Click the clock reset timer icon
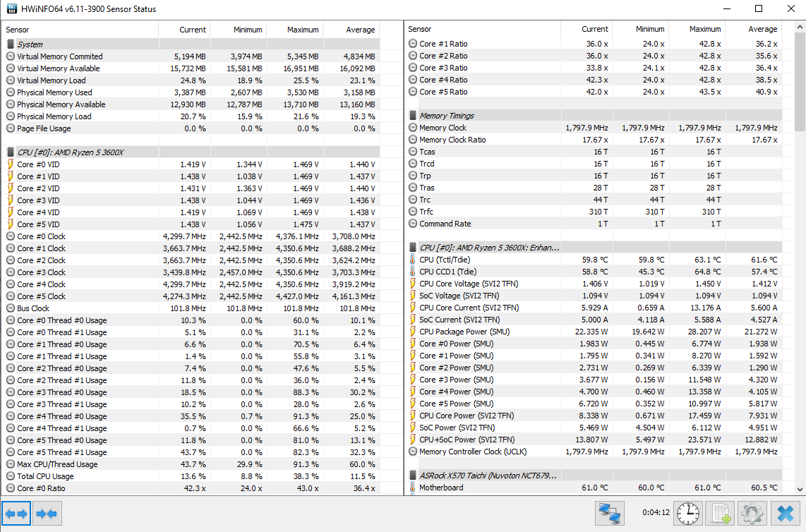The height and width of the screenshot is (532, 806). pyautogui.click(x=687, y=513)
